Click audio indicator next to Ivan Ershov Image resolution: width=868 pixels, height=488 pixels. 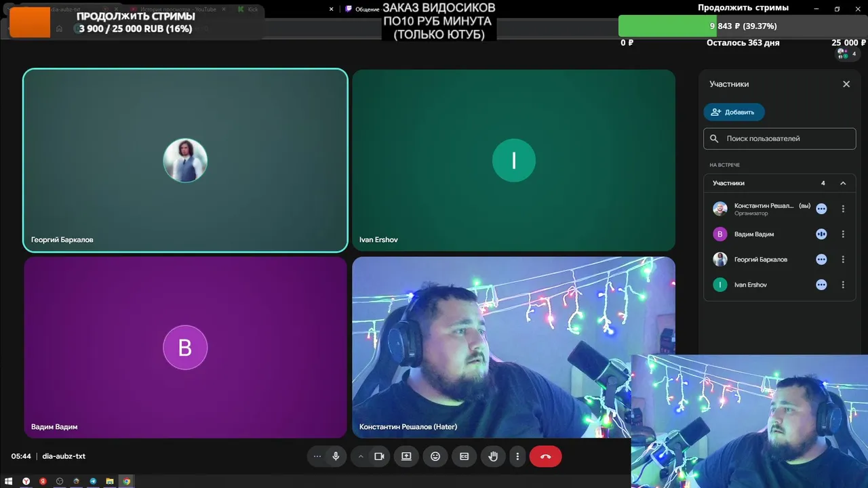pos(821,285)
